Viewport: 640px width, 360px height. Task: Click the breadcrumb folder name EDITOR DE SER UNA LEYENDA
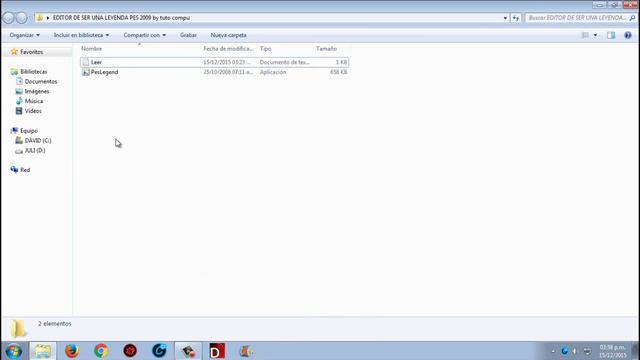tap(121, 18)
